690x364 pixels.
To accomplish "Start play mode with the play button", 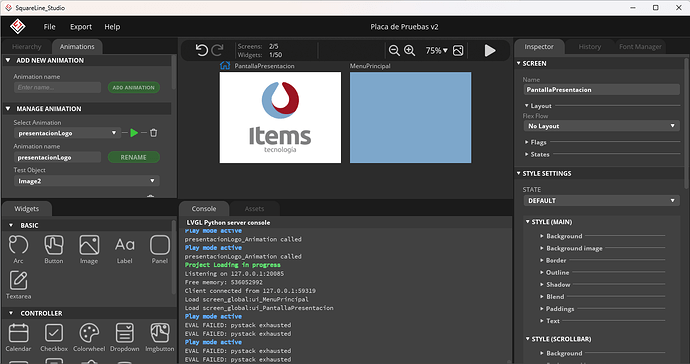I will pyautogui.click(x=490, y=51).
